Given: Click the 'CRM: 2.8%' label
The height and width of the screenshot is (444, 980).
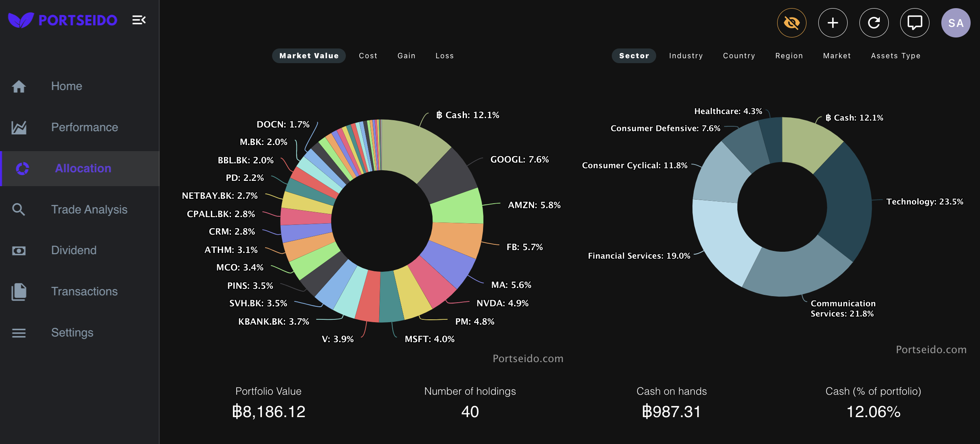Looking at the screenshot, I should point(232,232).
